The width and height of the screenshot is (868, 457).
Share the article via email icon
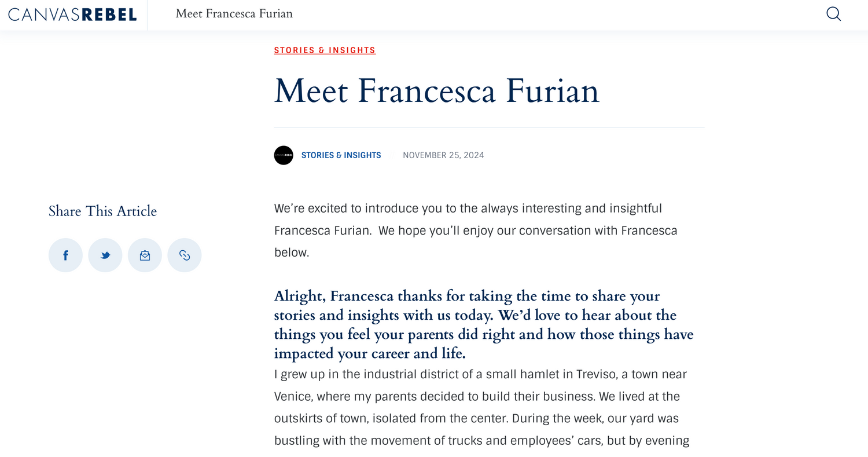coord(145,255)
